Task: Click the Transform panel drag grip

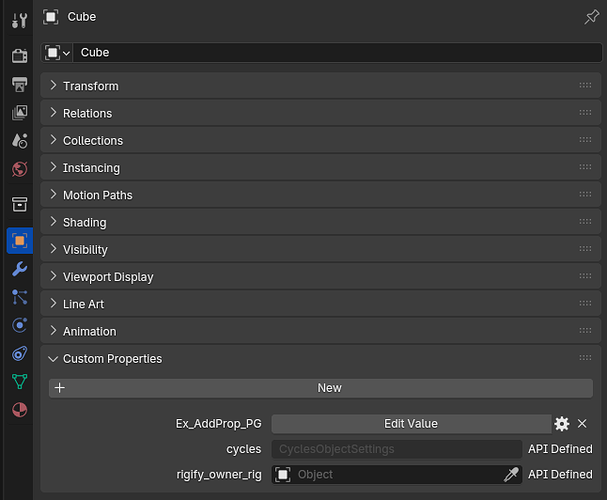Action: point(585,85)
